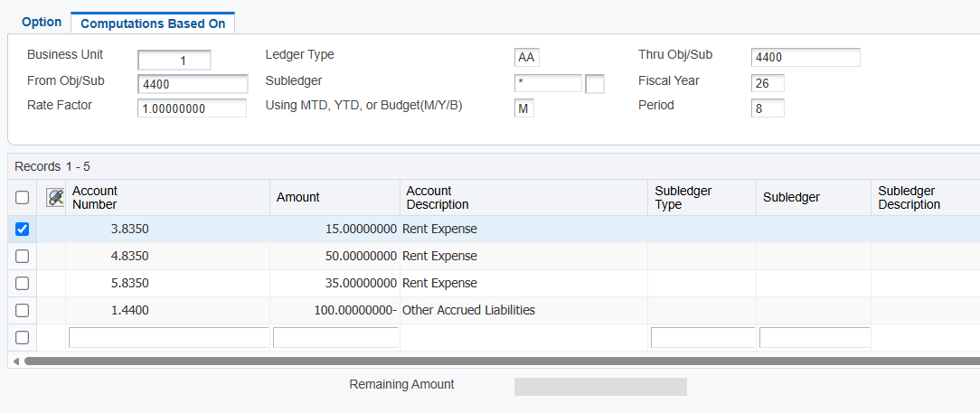Click the Business Unit field
Viewport: 980px width, 413px height.
[x=174, y=61]
